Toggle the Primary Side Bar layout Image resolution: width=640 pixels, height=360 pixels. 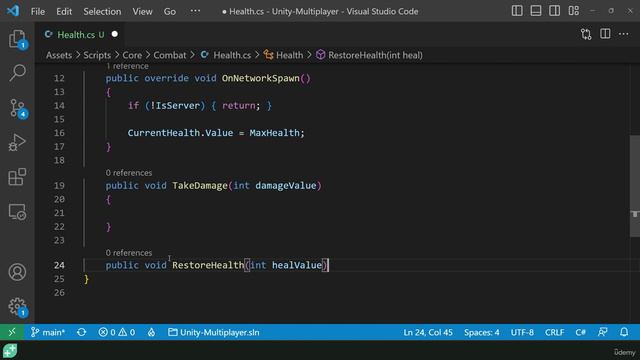pos(517,11)
